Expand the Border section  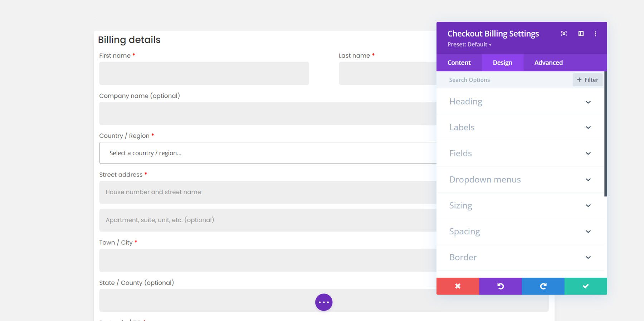(x=520, y=257)
